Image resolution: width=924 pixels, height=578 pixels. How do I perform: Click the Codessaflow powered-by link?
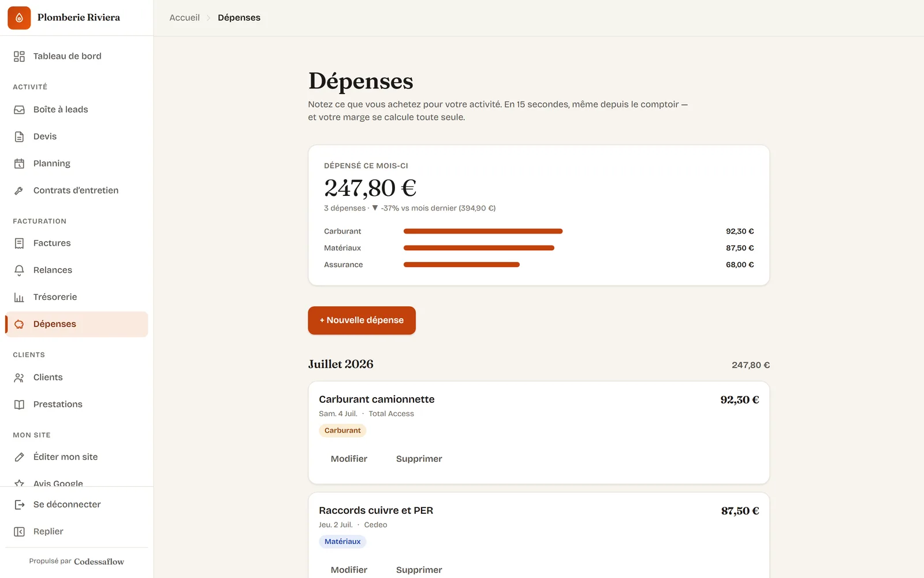pos(99,562)
